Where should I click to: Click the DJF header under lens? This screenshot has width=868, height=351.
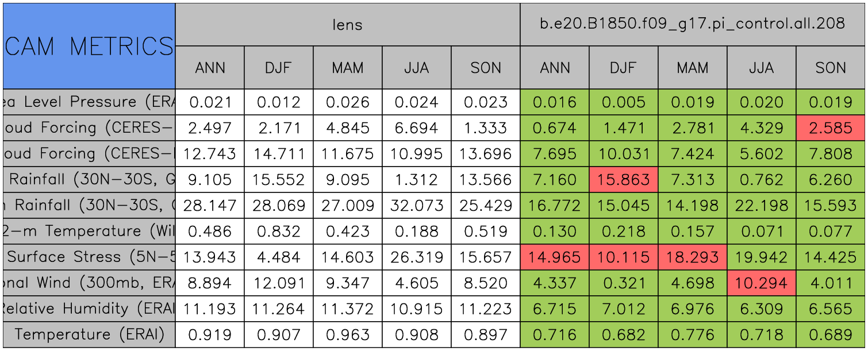click(279, 68)
